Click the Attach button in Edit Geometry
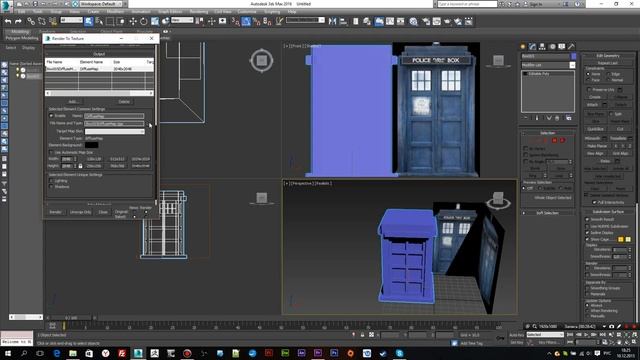Viewport: 640px width, 360px height. tap(593, 104)
